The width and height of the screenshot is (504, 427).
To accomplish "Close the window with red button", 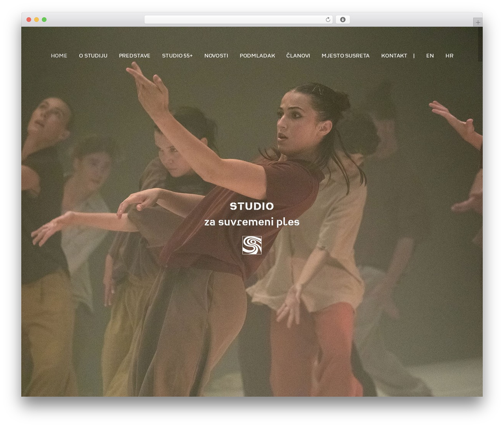I will [x=29, y=19].
